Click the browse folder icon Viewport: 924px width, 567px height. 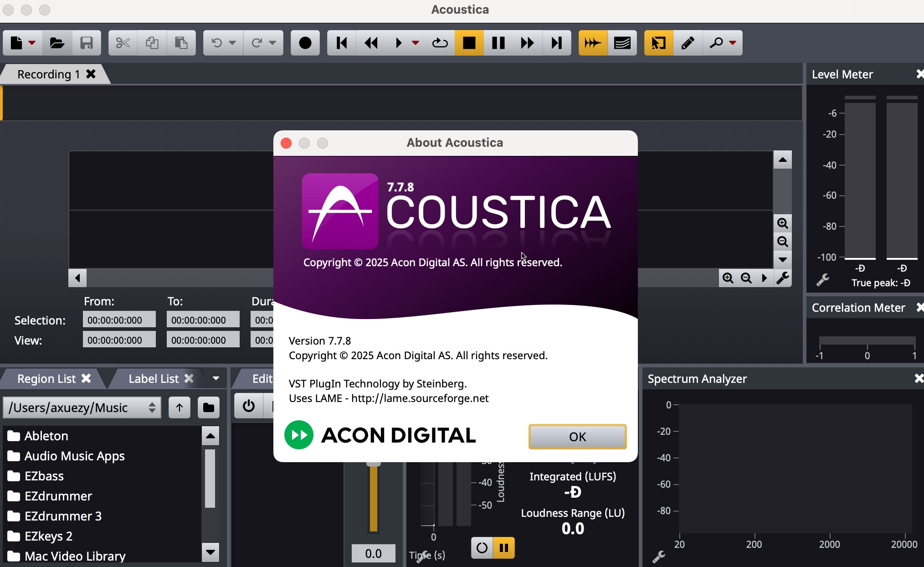[209, 407]
